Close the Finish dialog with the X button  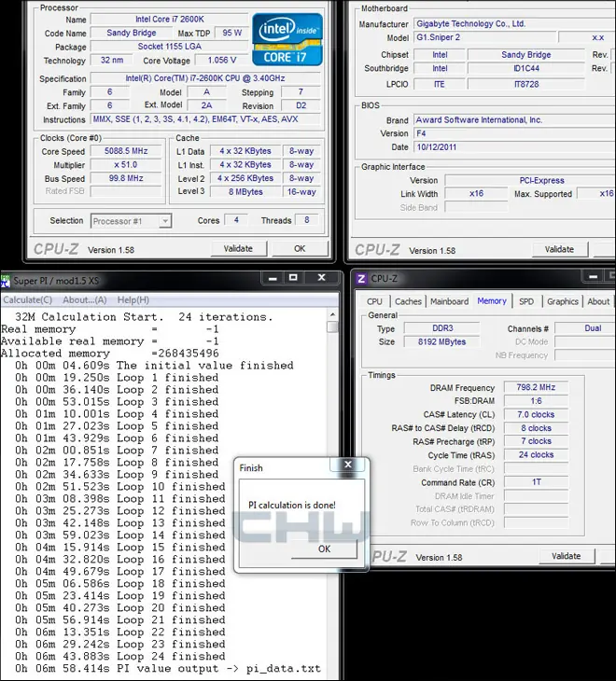(x=348, y=465)
